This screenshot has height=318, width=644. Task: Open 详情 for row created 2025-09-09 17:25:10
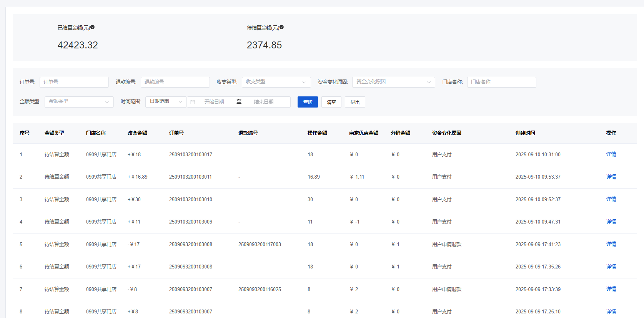pyautogui.click(x=611, y=311)
